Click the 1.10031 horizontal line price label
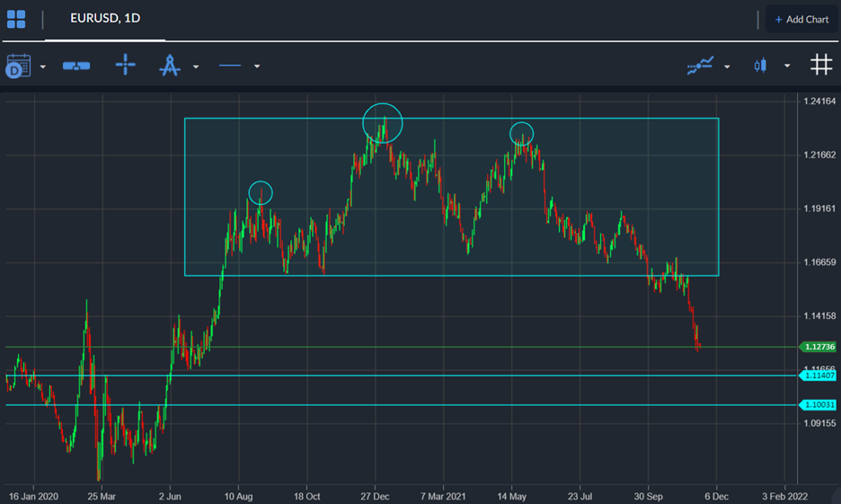This screenshot has height=504, width=841. pyautogui.click(x=818, y=405)
